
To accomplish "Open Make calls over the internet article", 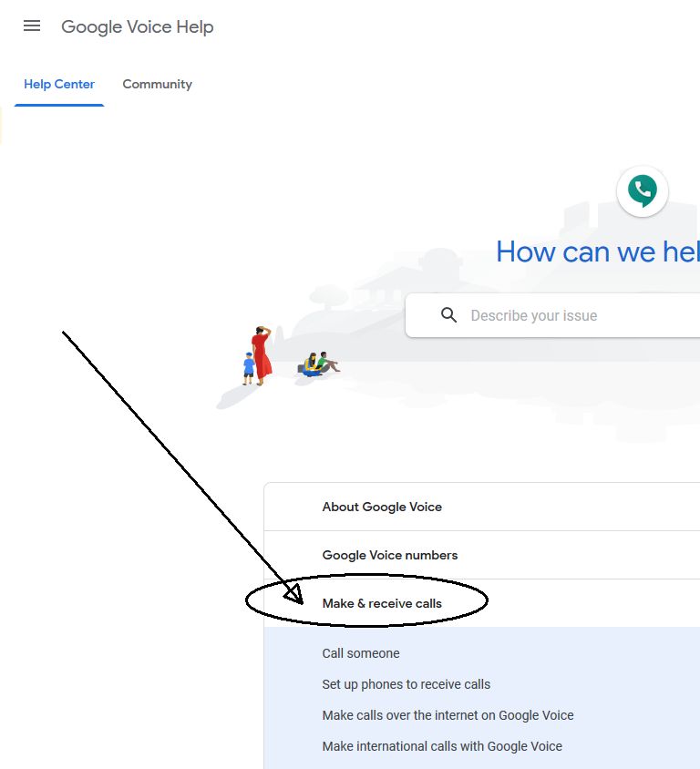I will point(448,715).
